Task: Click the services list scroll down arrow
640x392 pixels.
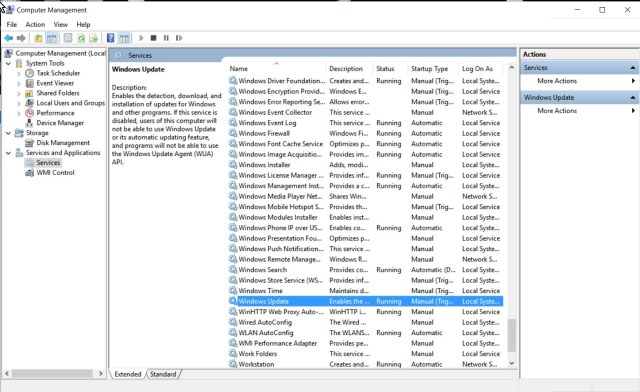Action: 512,363
